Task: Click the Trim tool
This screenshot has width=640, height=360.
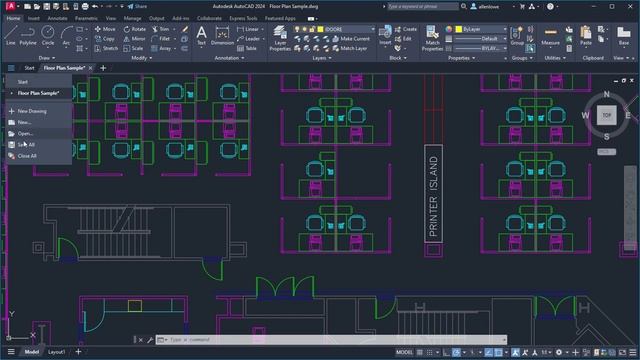Action: 160,29
